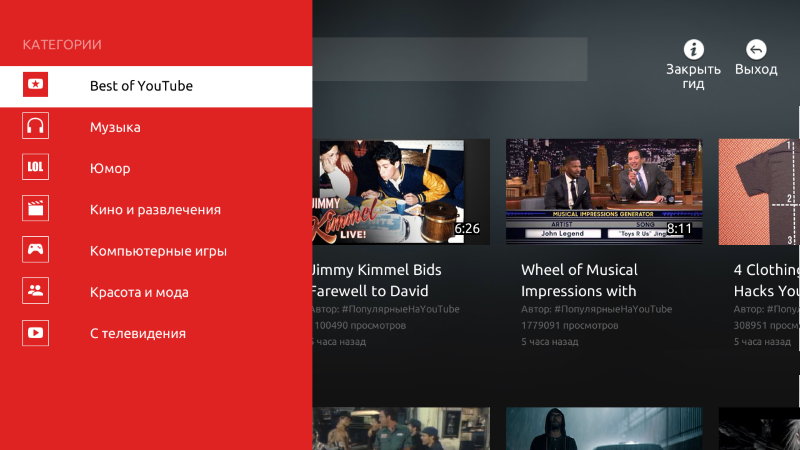This screenshot has width=800, height=450.
Task: Open the bottom-row thumbnail with the hooded figure
Action: click(x=604, y=429)
